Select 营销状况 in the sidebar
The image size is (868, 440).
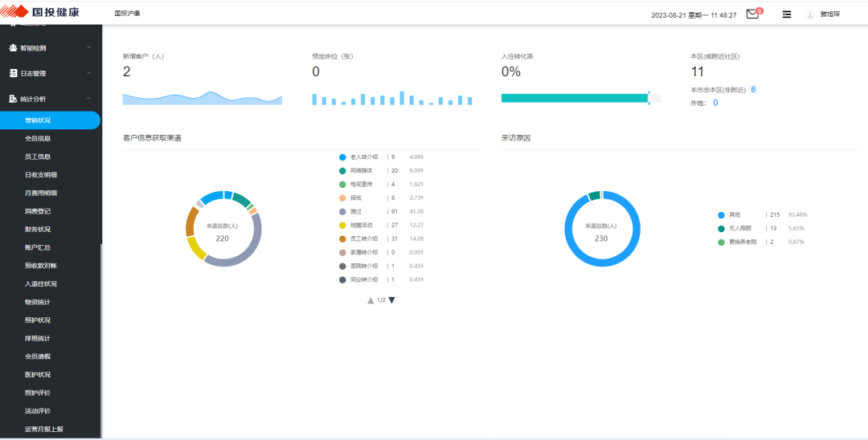(50, 120)
